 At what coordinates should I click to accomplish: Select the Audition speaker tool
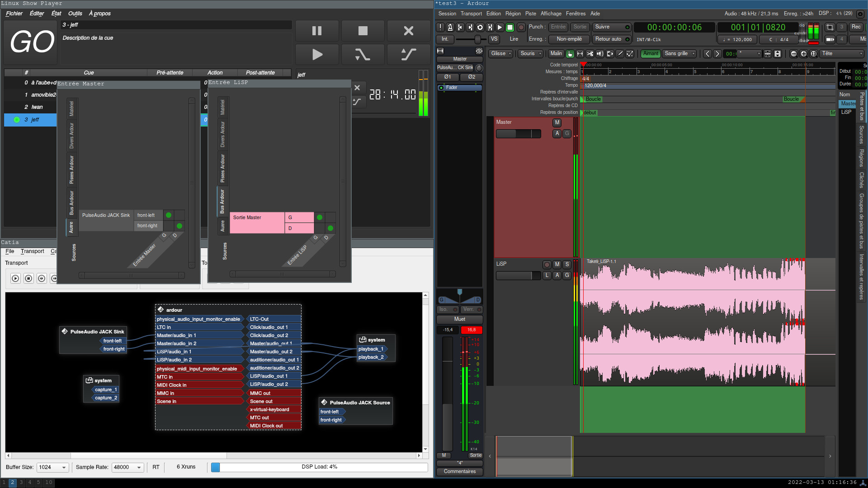pos(600,54)
